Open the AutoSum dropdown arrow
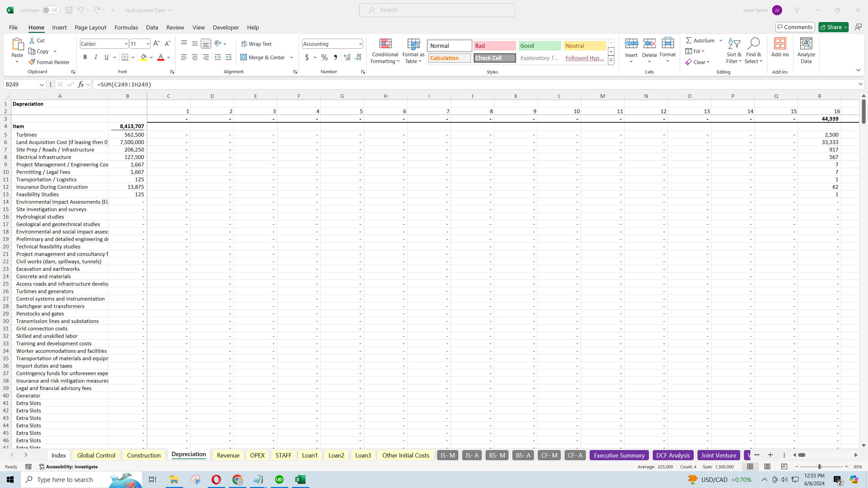Screen dimensions: 868x488 click(x=721, y=40)
